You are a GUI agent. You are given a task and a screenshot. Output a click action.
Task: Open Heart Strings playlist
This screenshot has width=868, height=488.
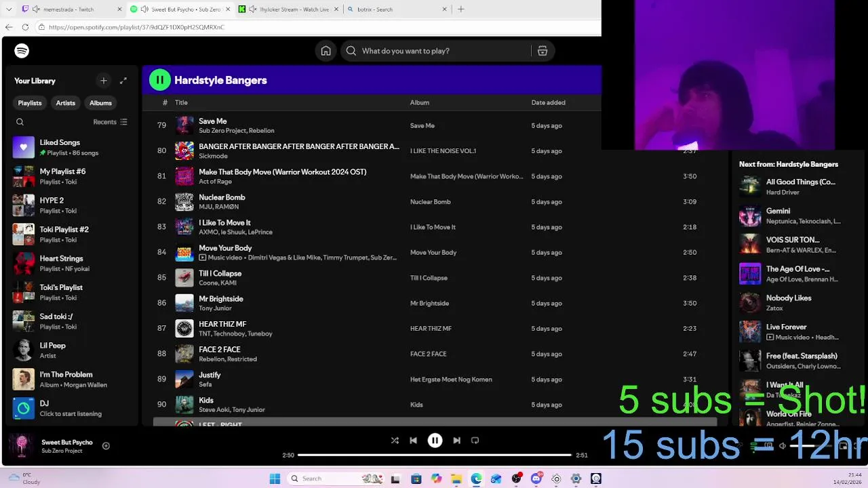point(71,263)
